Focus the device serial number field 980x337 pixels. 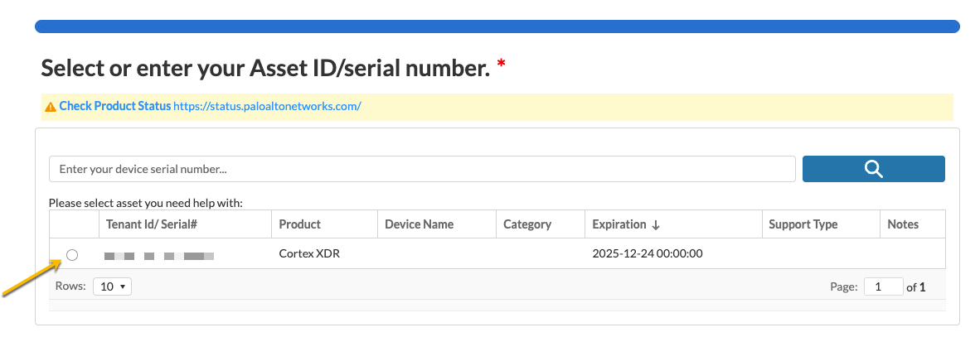click(422, 169)
